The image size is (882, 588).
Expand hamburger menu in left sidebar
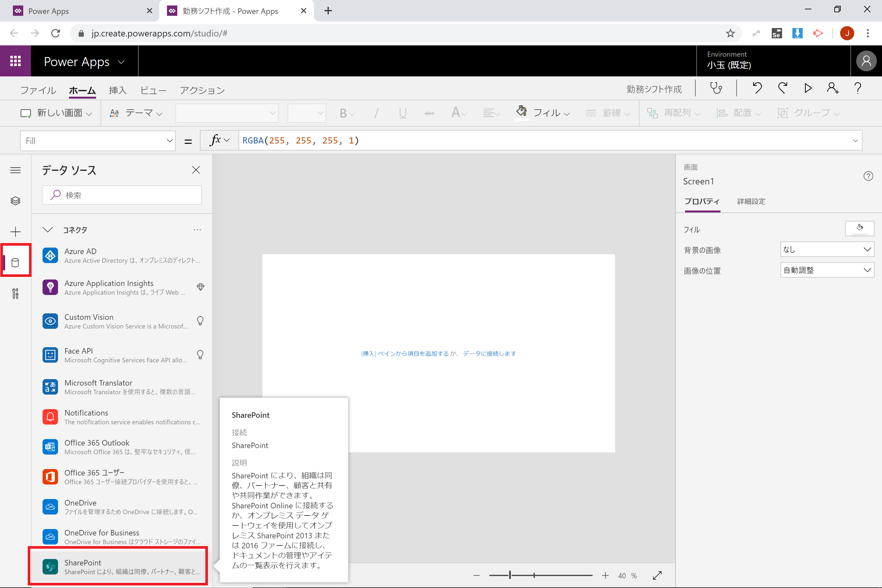click(x=15, y=170)
